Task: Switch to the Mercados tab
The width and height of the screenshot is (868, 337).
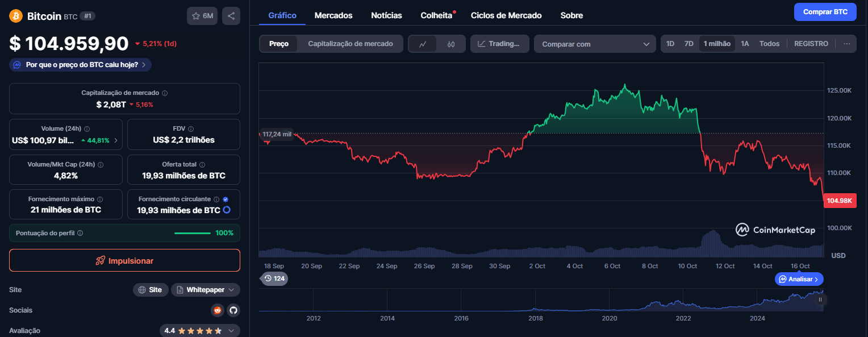Action: 333,15
